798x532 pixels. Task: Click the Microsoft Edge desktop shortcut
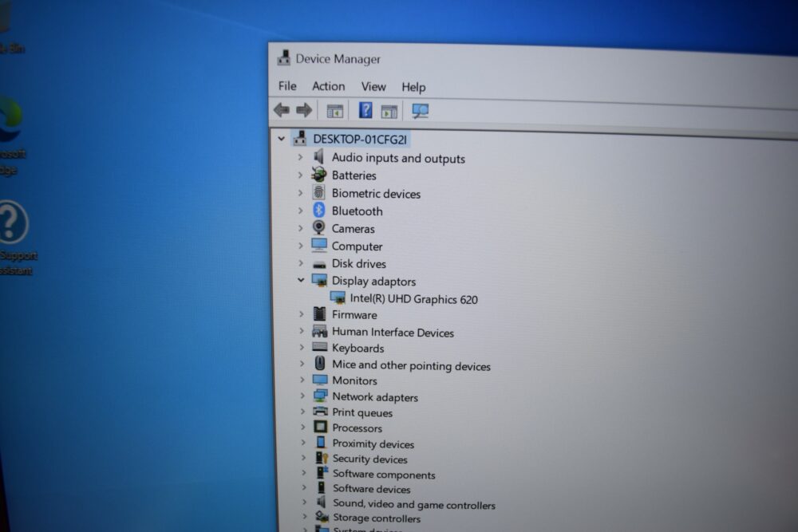coord(11,136)
